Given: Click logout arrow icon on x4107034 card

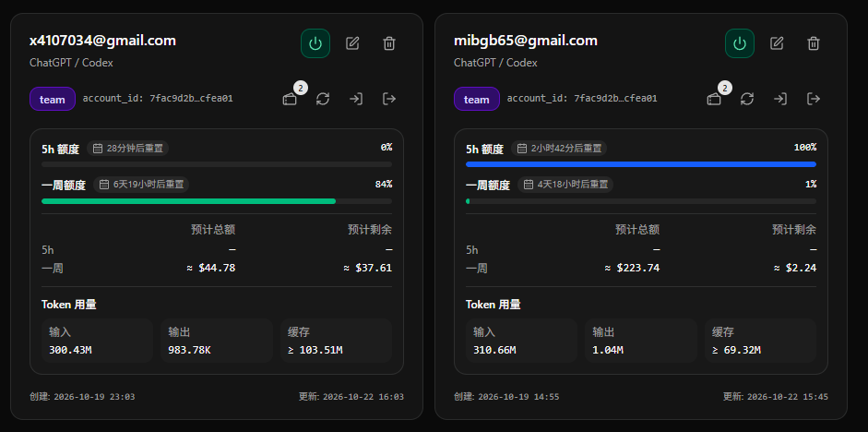Looking at the screenshot, I should [389, 99].
